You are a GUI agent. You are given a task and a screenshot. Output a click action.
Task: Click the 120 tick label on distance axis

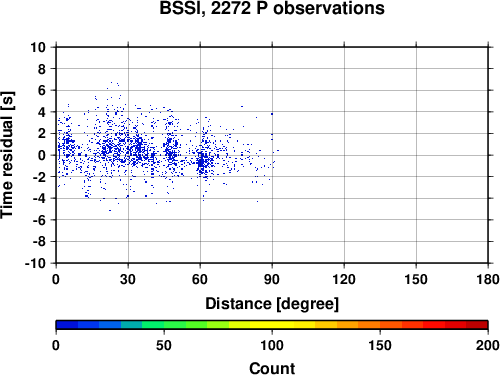point(344,279)
